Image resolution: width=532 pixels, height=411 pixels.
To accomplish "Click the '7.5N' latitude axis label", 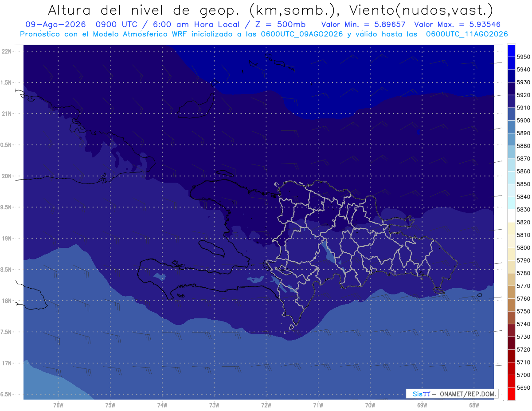I will click(x=6, y=332).
